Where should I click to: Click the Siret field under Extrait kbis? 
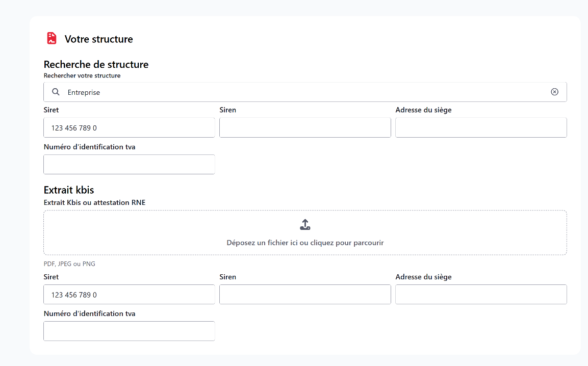tap(130, 294)
